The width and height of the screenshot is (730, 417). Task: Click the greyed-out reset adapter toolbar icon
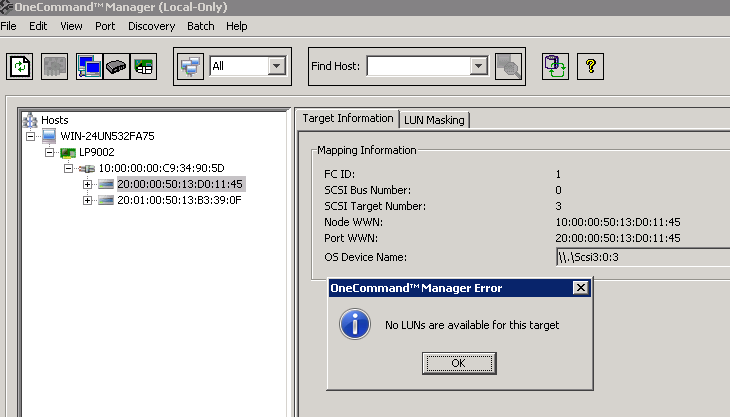tap(54, 67)
